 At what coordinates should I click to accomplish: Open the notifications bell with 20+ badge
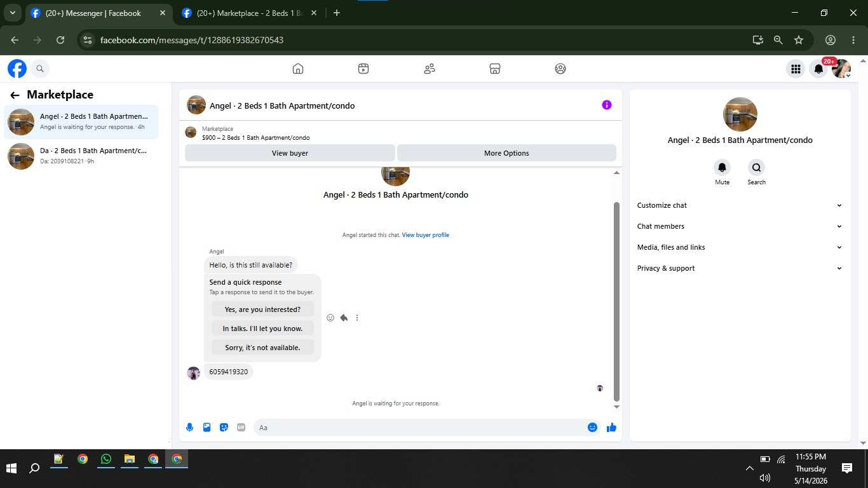point(819,69)
